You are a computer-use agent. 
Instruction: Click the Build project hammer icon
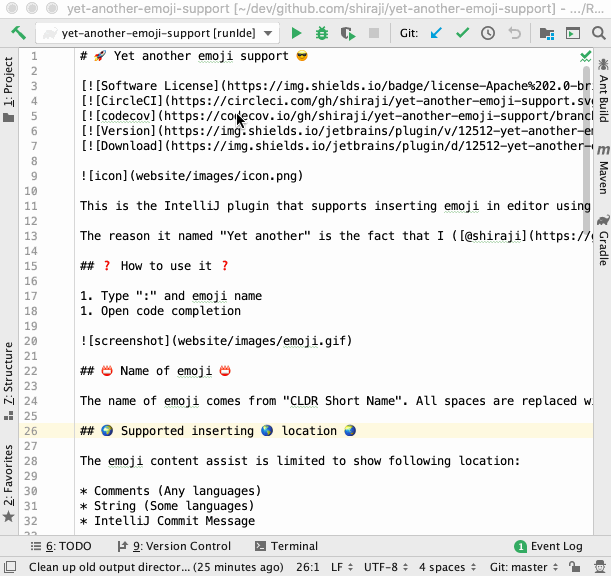pyautogui.click(x=18, y=33)
